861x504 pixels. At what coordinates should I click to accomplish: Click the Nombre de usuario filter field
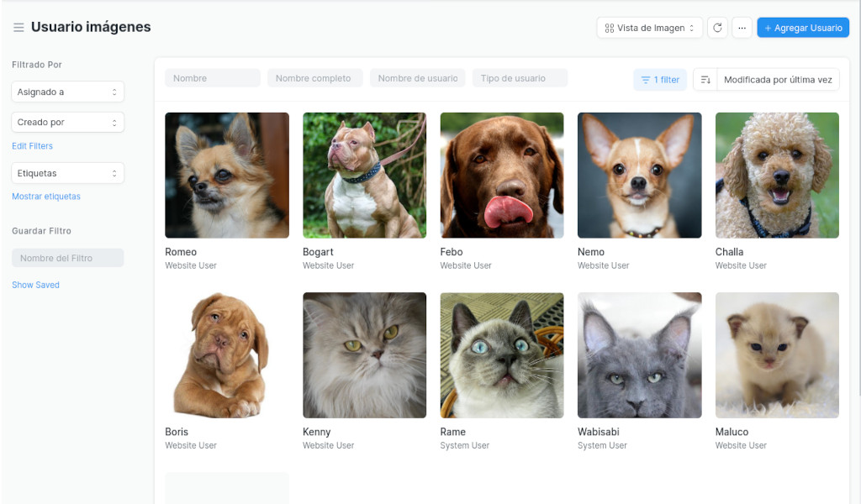pos(417,78)
